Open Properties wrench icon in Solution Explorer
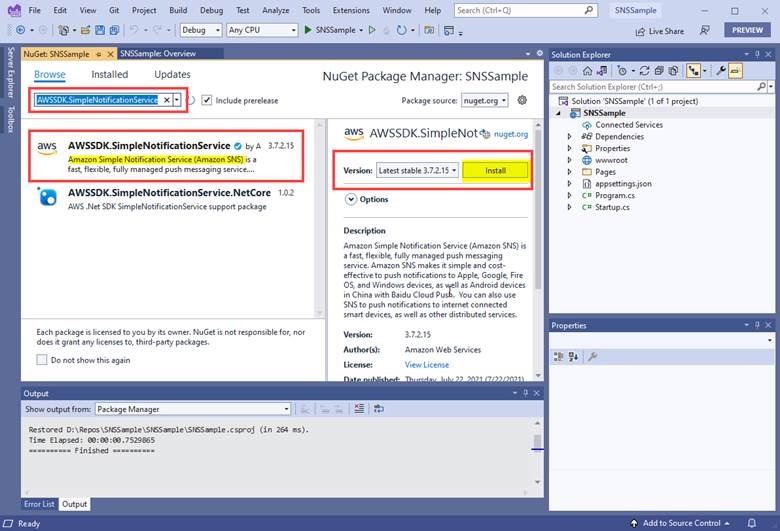 [721, 71]
